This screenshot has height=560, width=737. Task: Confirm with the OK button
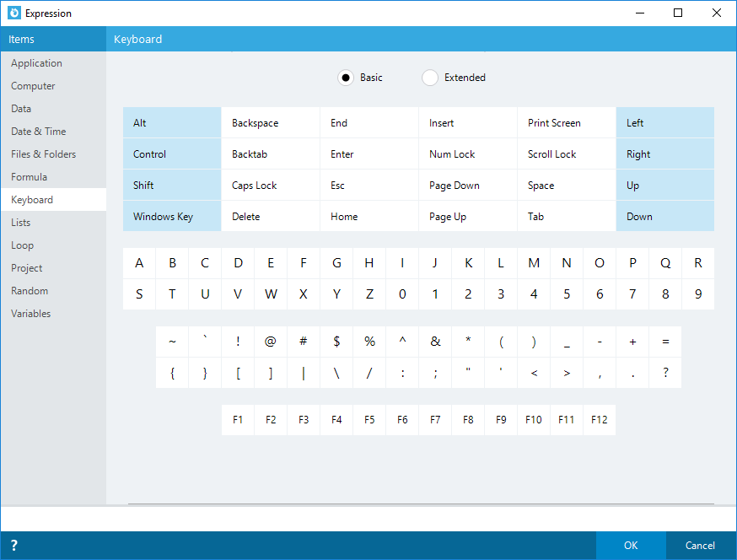click(630, 546)
